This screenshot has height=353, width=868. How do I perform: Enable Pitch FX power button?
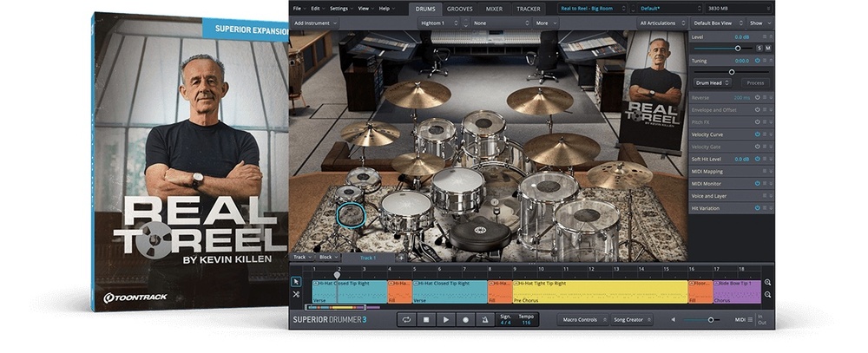coord(757,121)
